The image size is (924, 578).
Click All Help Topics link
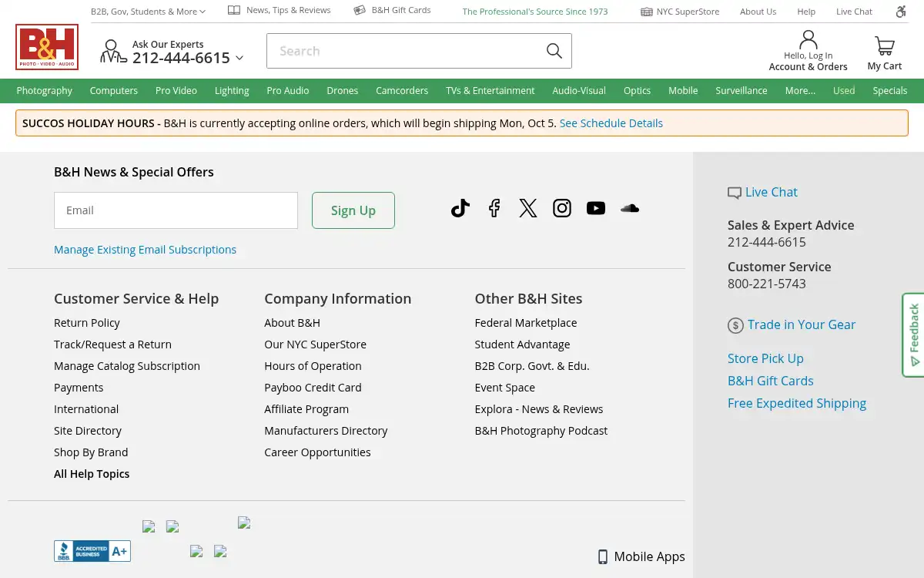[x=92, y=474]
